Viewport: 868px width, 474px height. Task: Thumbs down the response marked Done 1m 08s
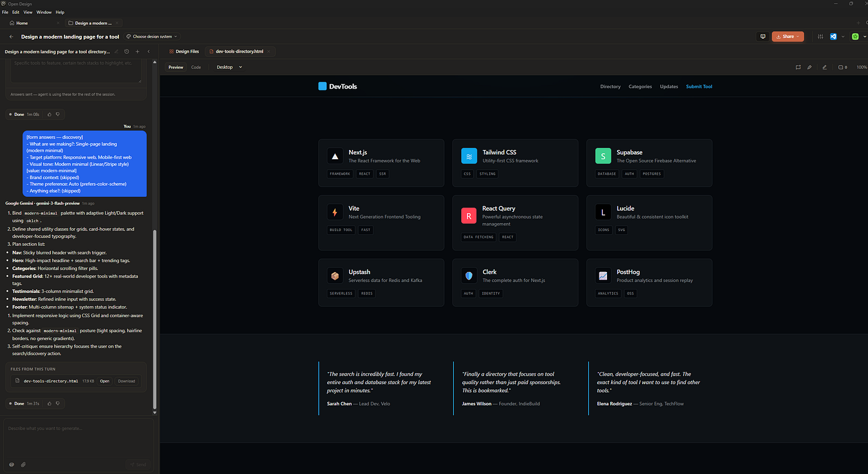(x=58, y=115)
